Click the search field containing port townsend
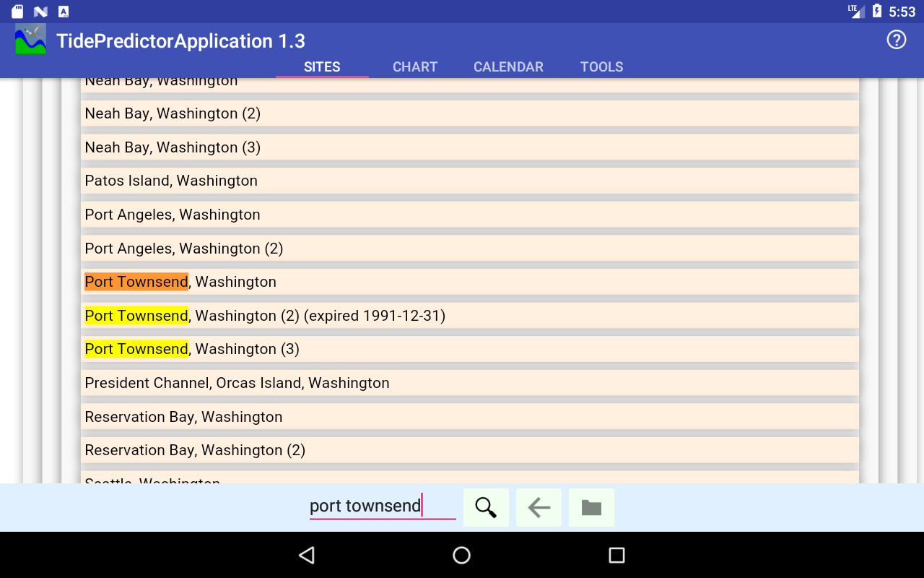This screenshot has height=578, width=924. pyautogui.click(x=383, y=506)
